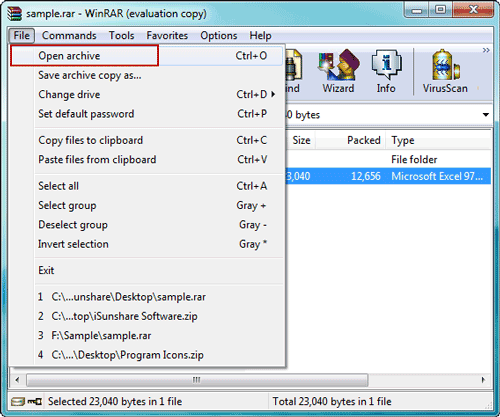
Task: Click the Info toolbar icon
Action: click(386, 71)
